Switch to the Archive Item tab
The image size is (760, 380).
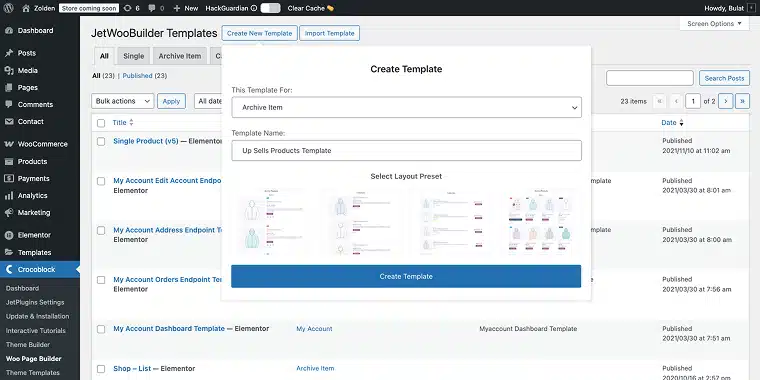point(180,56)
